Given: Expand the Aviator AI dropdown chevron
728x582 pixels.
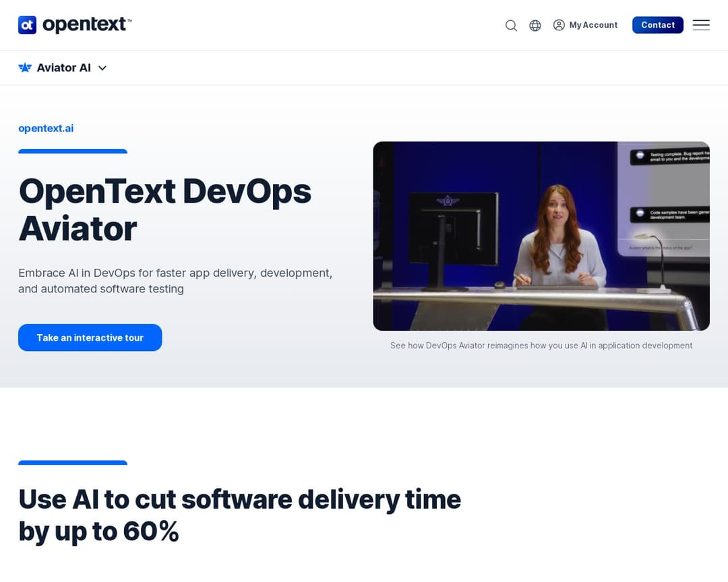Looking at the screenshot, I should coord(102,68).
